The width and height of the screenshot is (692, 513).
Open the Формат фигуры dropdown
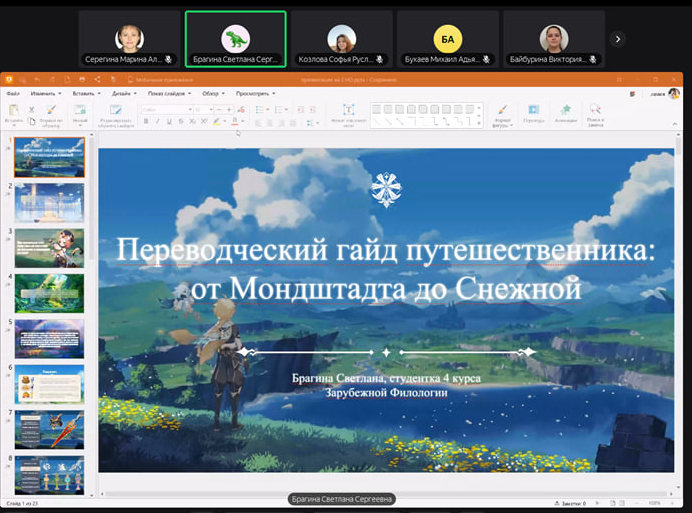(502, 116)
